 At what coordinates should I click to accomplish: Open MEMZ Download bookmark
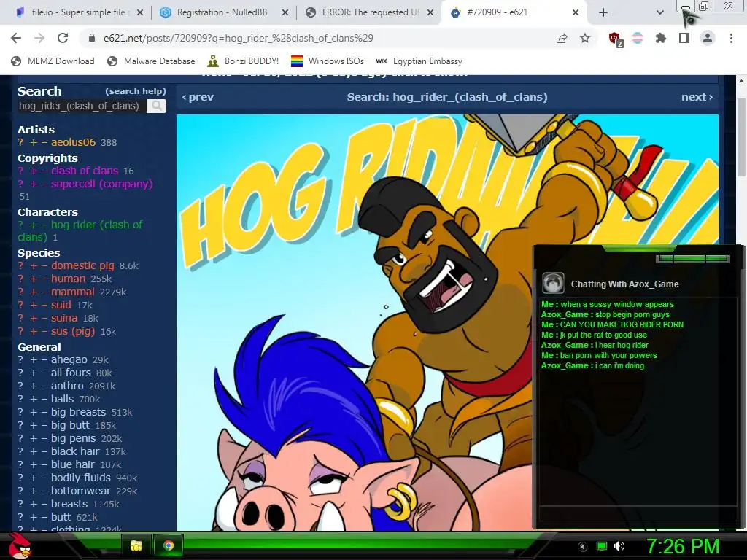point(53,61)
